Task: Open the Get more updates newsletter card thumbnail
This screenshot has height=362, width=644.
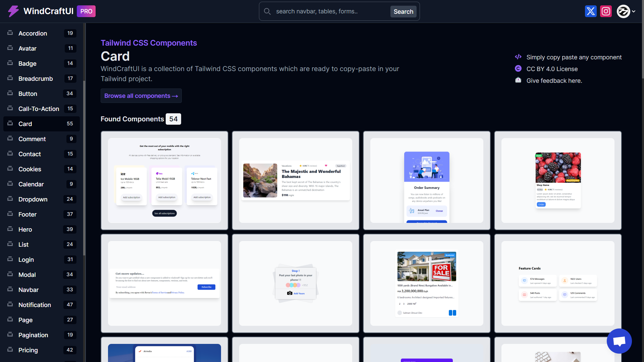Action: coord(164,283)
